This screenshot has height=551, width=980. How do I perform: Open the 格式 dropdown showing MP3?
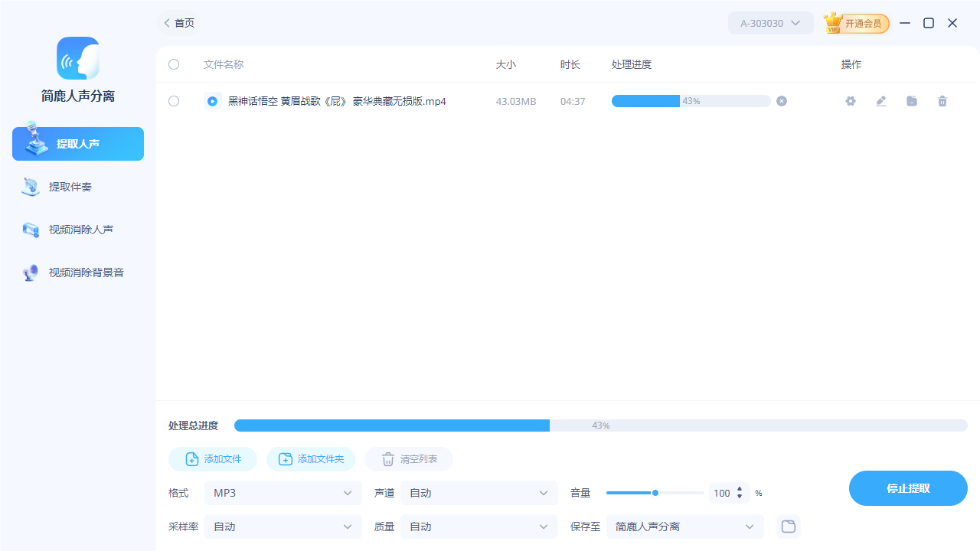pyautogui.click(x=283, y=493)
